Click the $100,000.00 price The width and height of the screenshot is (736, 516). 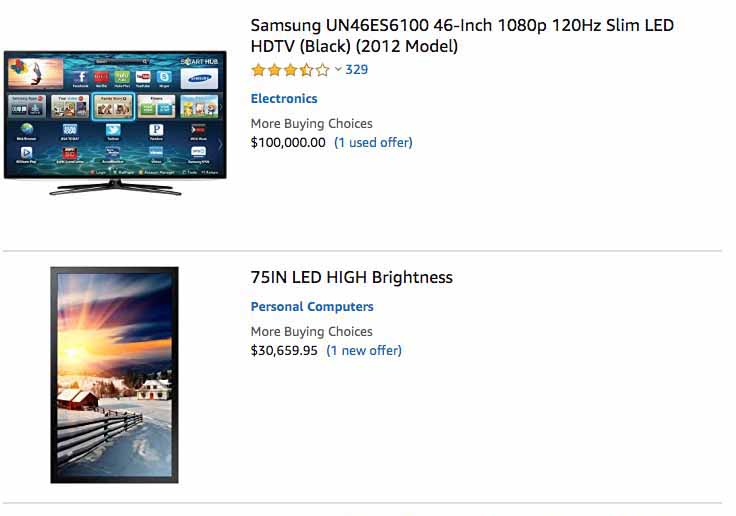tap(288, 142)
